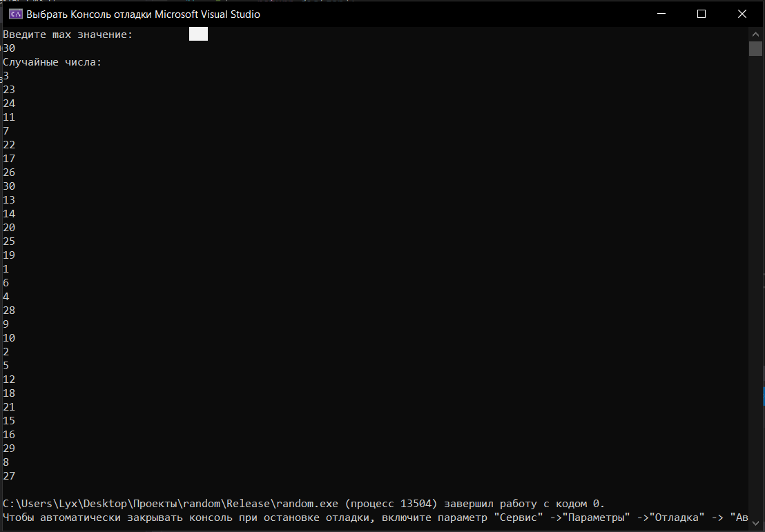Click the line 'Случайные числа:'
The width and height of the screenshot is (765, 532).
click(x=52, y=62)
